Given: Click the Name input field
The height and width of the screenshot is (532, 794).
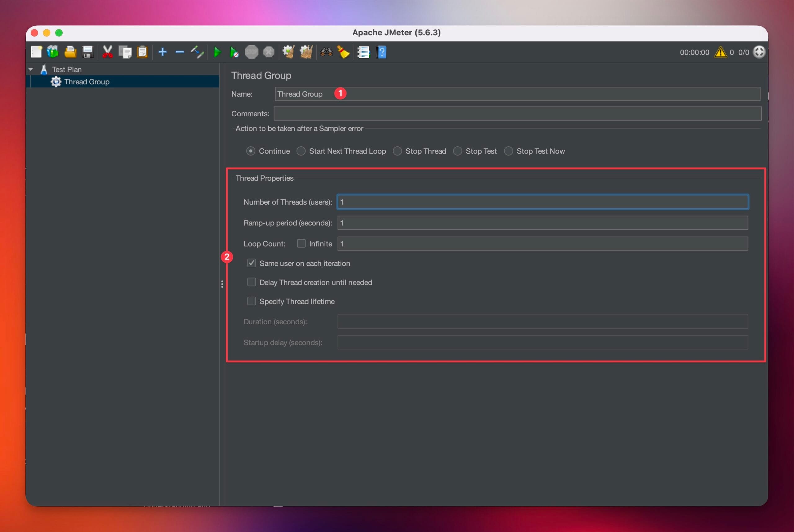Looking at the screenshot, I should [x=517, y=94].
